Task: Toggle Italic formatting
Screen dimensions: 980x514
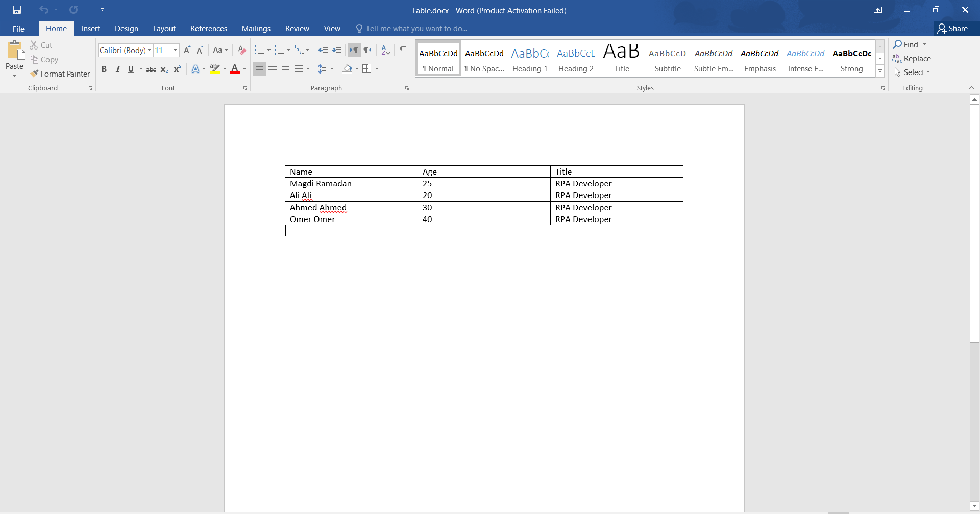Action: click(x=117, y=69)
